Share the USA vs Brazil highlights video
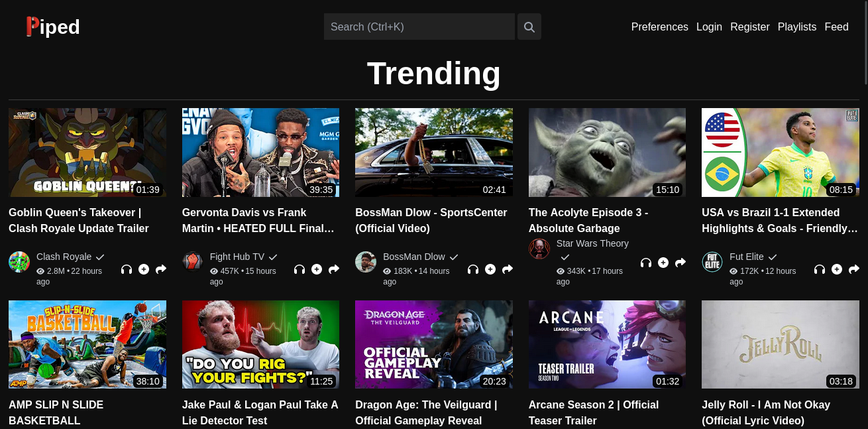This screenshot has height=429, width=868. (x=854, y=269)
